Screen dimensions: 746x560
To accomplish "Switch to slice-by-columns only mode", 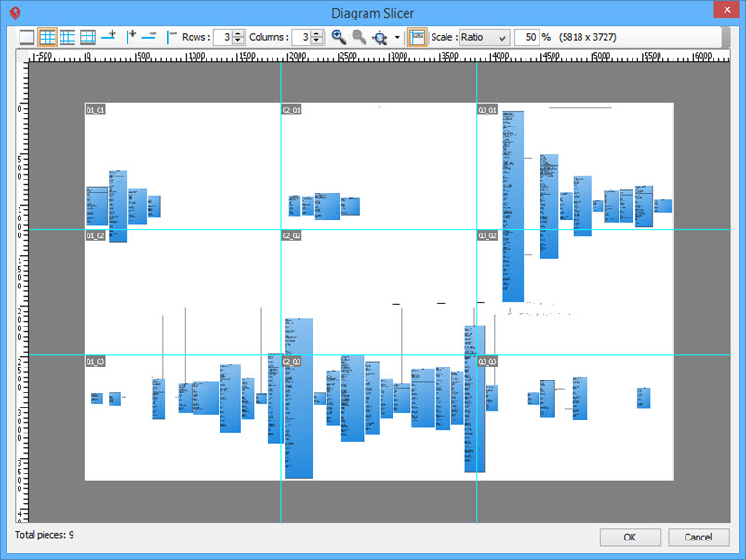I will point(87,37).
